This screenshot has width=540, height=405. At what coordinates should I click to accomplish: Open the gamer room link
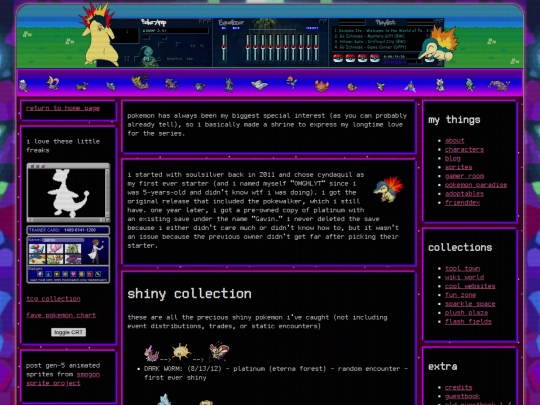[464, 176]
